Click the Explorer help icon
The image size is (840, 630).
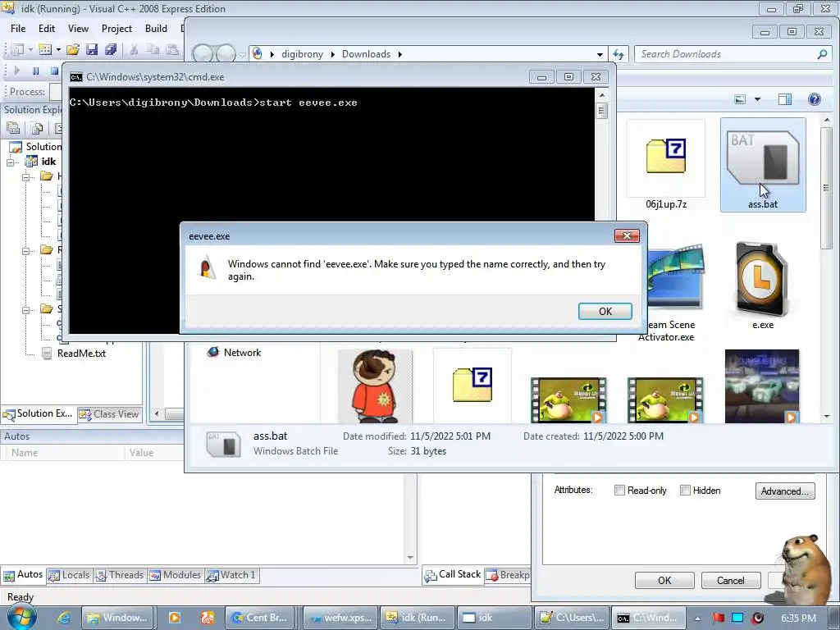click(815, 99)
